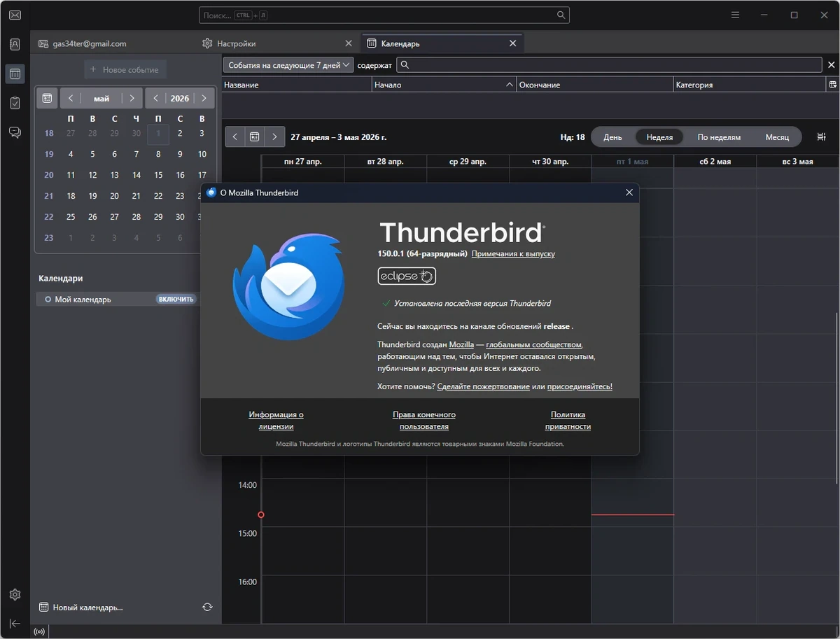
Task: Focus the global search field
Action: pyautogui.click(x=384, y=15)
